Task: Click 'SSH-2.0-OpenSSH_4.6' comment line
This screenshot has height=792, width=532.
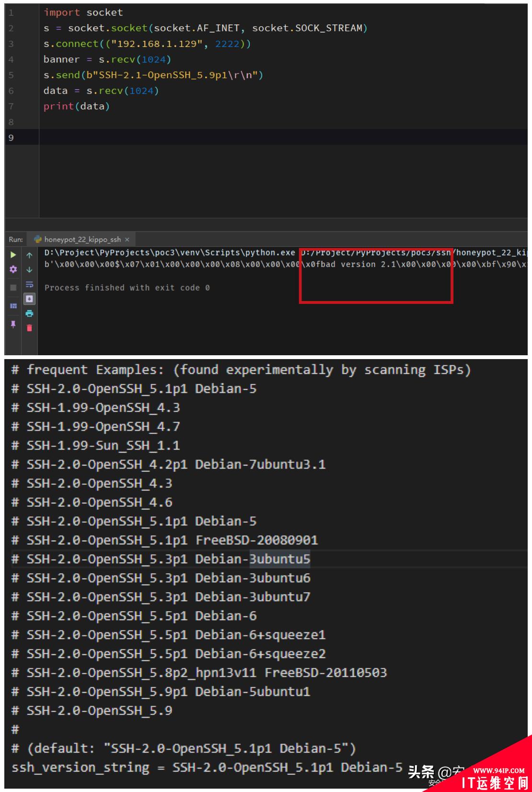Action: coord(92,502)
